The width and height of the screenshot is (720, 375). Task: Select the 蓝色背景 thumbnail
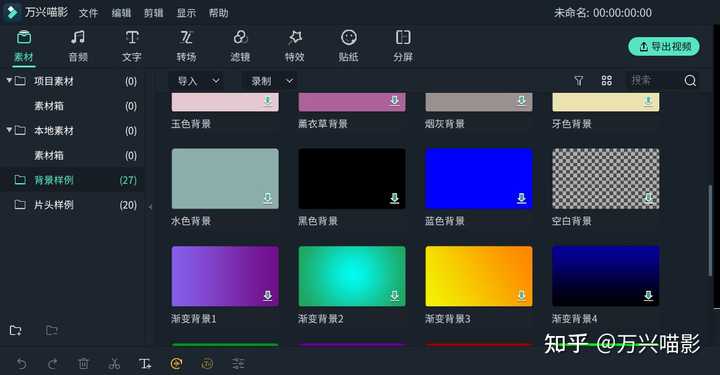point(479,179)
